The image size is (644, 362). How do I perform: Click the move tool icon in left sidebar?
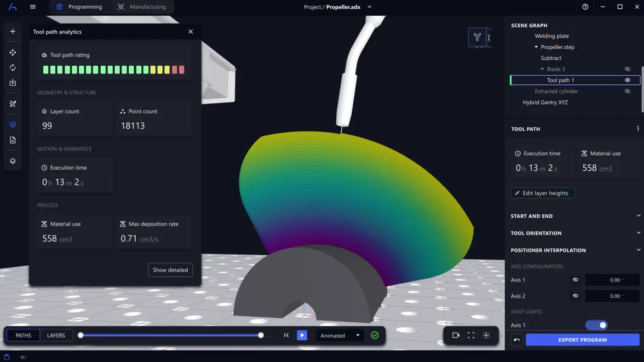pos(13,52)
